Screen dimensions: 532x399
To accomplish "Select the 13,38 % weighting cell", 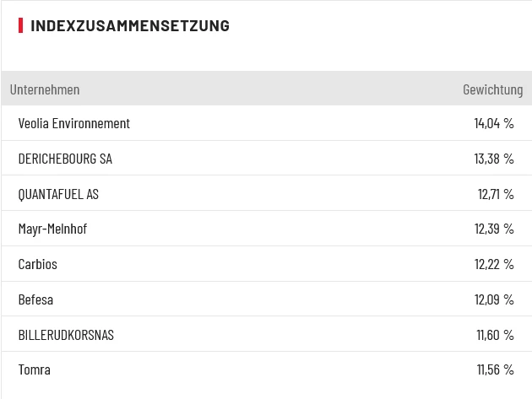I will pyautogui.click(x=494, y=159).
